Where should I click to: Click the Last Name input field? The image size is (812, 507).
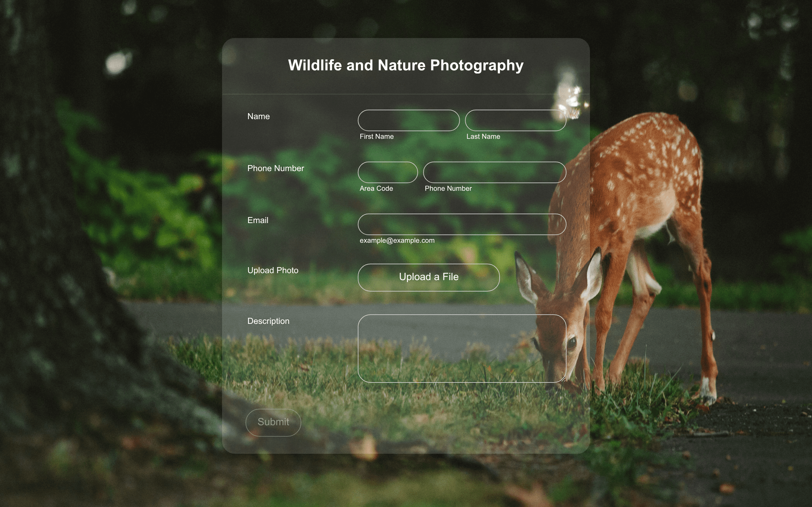[x=515, y=120]
